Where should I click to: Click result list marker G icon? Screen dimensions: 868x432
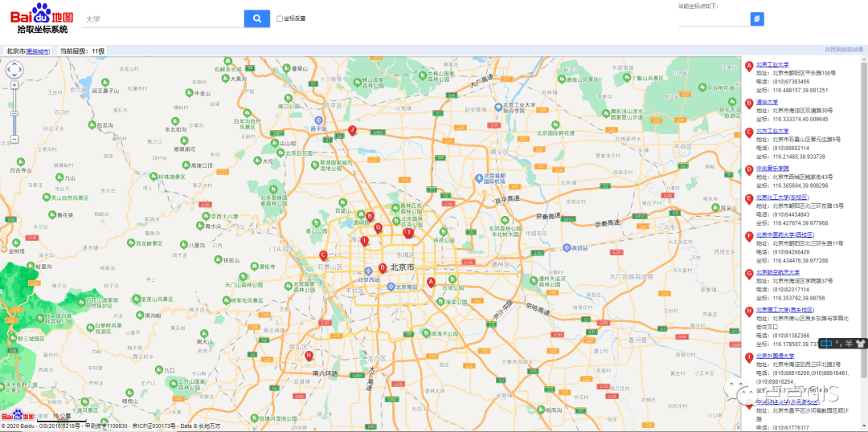click(749, 275)
